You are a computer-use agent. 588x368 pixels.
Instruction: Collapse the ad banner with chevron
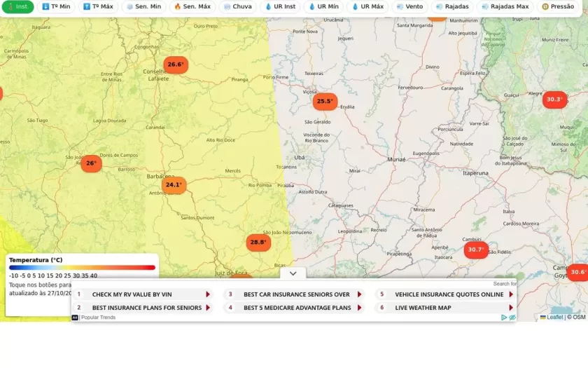[x=293, y=273]
